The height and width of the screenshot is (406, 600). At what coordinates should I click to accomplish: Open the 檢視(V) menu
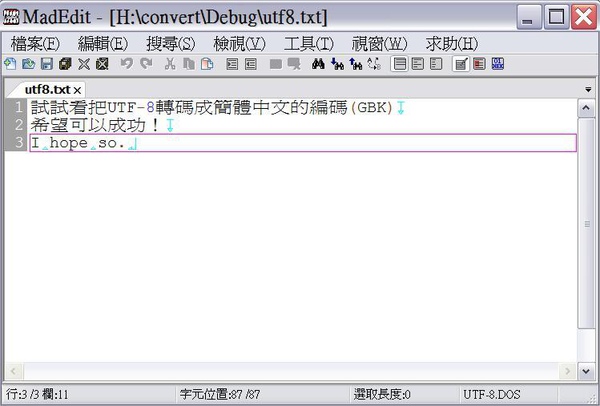click(x=240, y=44)
